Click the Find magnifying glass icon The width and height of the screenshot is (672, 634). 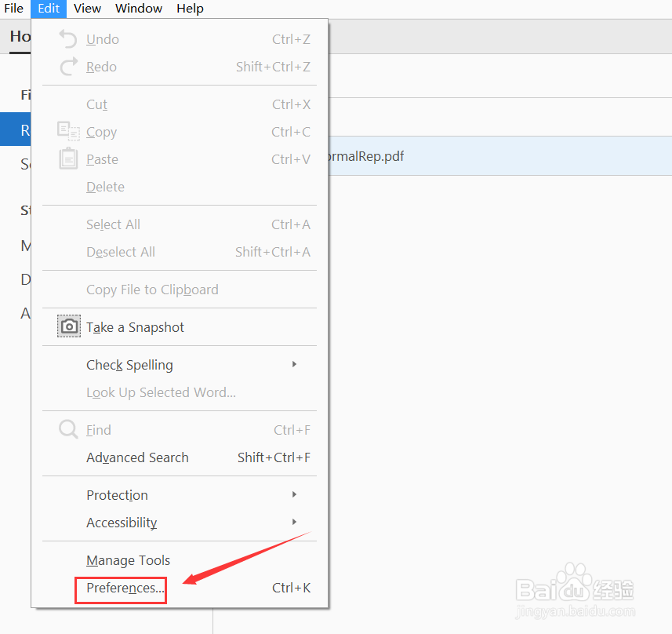[x=68, y=429]
